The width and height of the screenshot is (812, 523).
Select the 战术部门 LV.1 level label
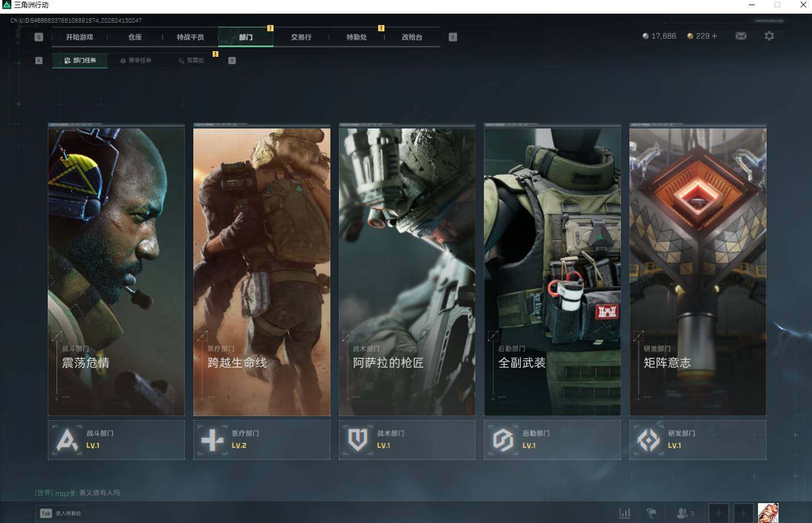pos(384,446)
